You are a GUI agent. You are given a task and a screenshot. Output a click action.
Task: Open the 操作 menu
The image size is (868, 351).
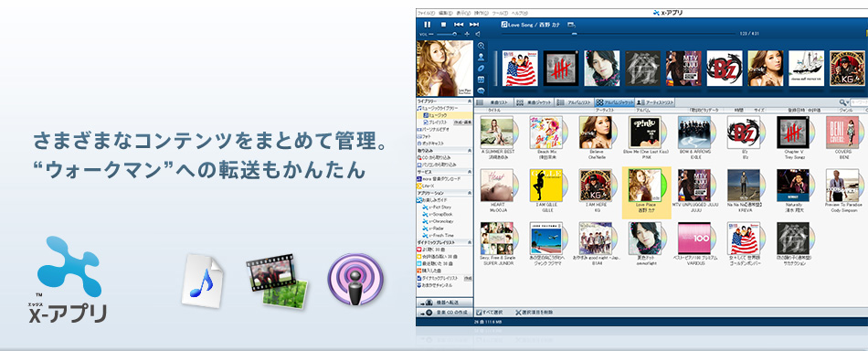(481, 12)
